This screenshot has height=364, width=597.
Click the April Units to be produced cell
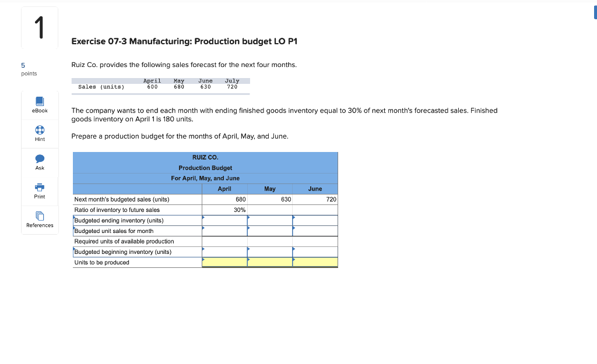pyautogui.click(x=224, y=262)
